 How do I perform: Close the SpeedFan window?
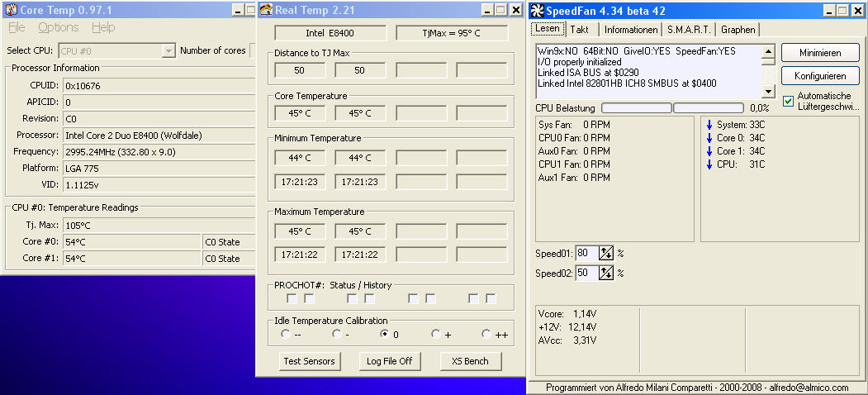pyautogui.click(x=857, y=11)
